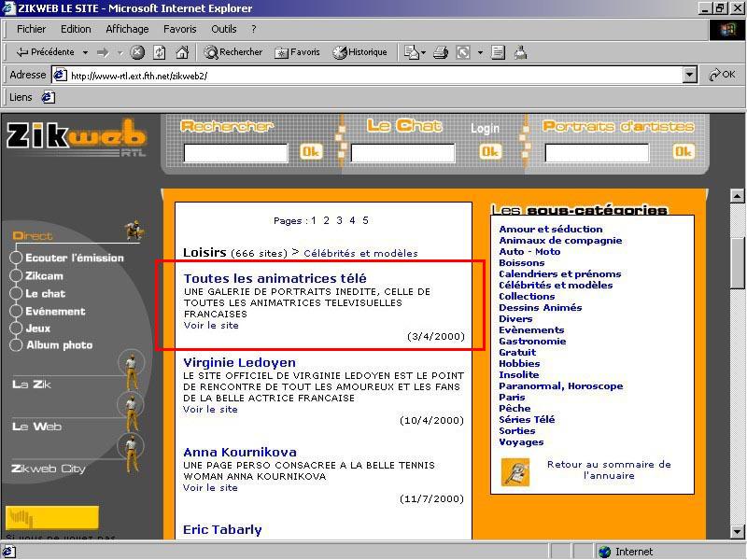The height and width of the screenshot is (560, 747).
Task: Click the Le Chat login input field
Action: (402, 153)
